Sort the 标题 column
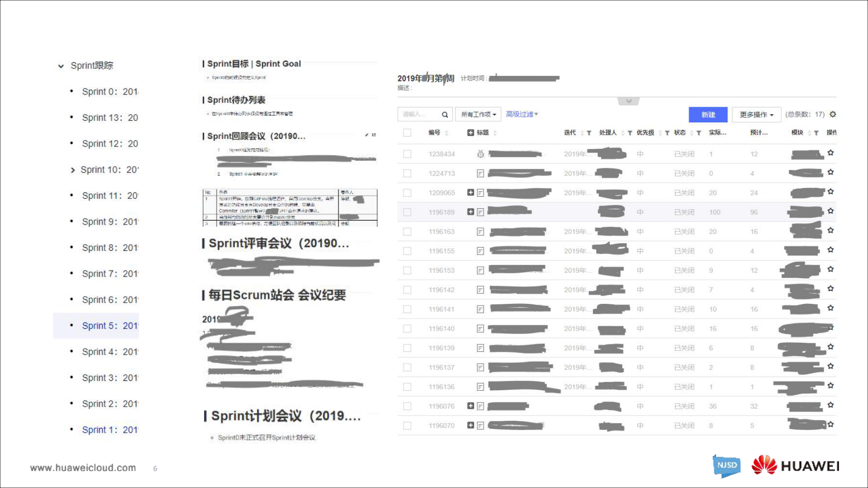The width and height of the screenshot is (868, 488). click(x=495, y=133)
